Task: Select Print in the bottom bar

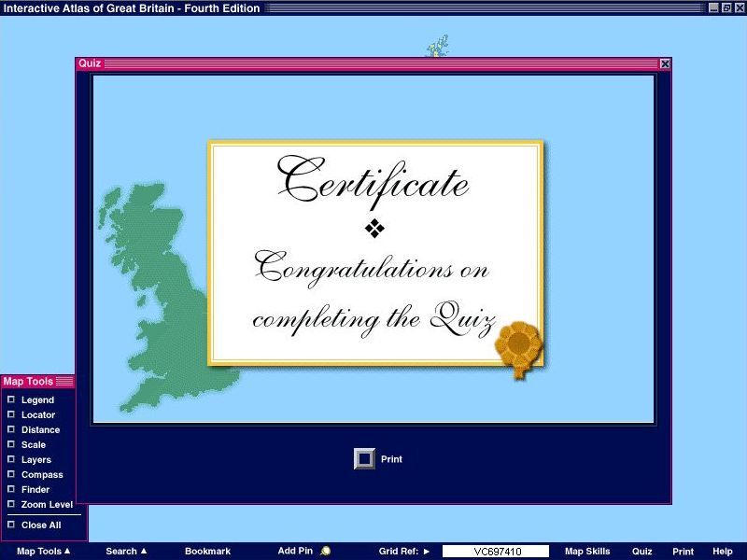Action: (683, 551)
